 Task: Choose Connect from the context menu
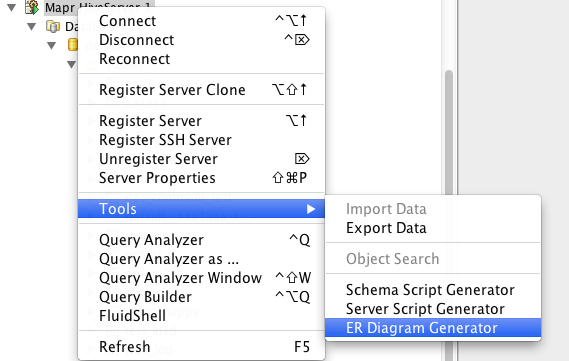[201, 21]
